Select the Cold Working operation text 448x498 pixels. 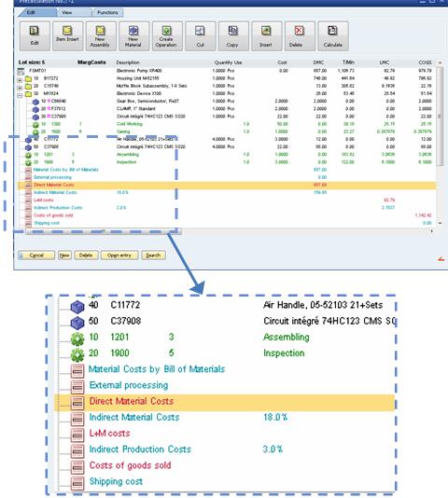click(130, 124)
